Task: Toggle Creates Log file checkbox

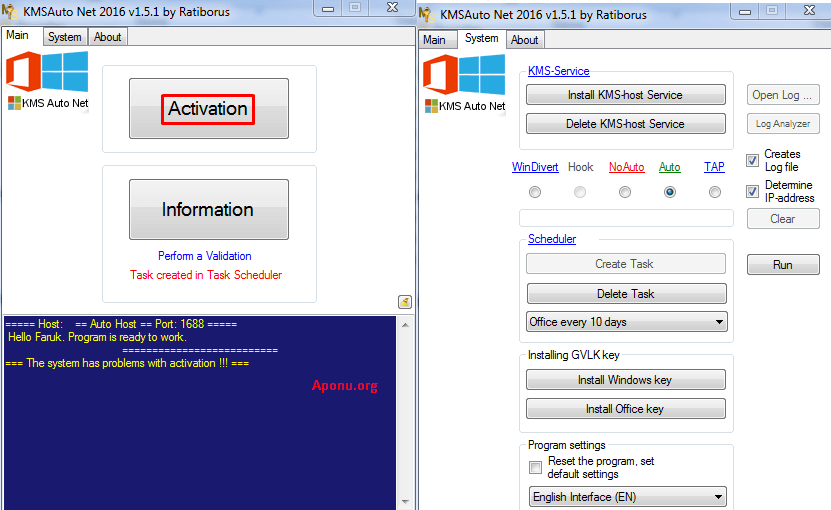Action: pyautogui.click(x=752, y=160)
